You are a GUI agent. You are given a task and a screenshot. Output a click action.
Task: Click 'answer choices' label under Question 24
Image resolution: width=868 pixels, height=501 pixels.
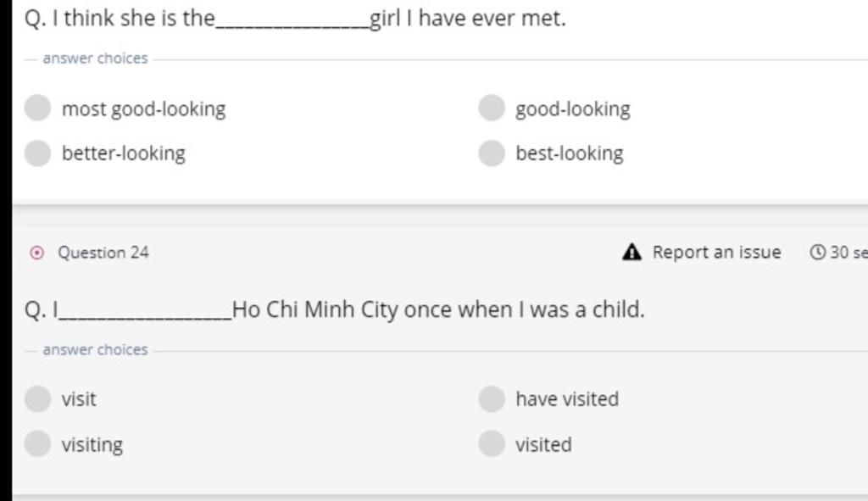pyautogui.click(x=95, y=350)
